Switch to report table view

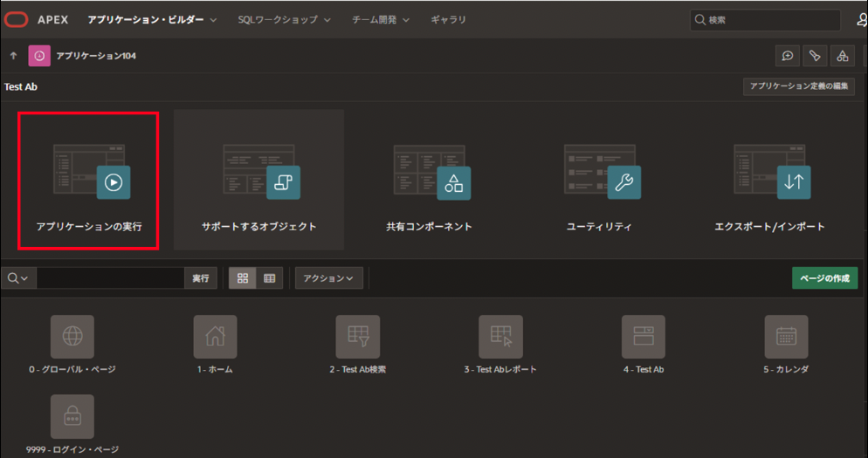click(269, 278)
